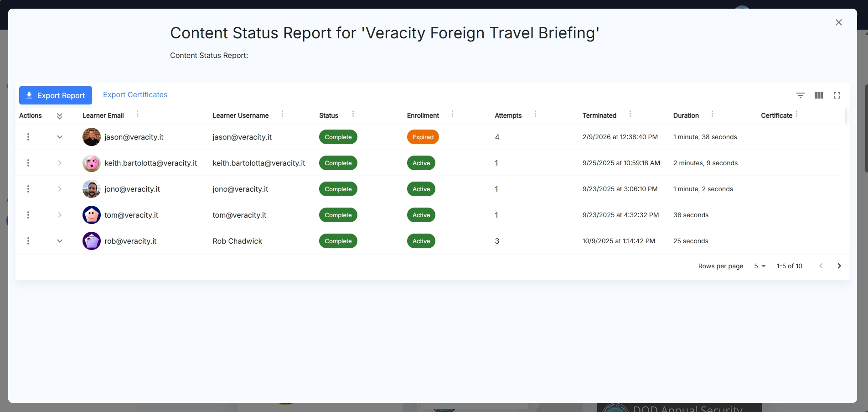
Task: Select username 'Rob Chadwick' cell
Action: coord(238,241)
